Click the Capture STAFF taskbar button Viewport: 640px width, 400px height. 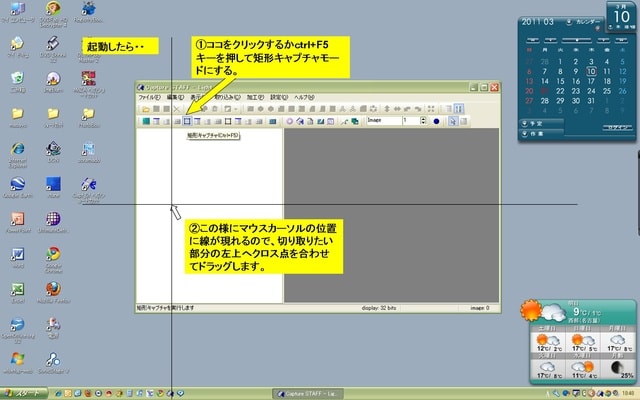point(308,394)
